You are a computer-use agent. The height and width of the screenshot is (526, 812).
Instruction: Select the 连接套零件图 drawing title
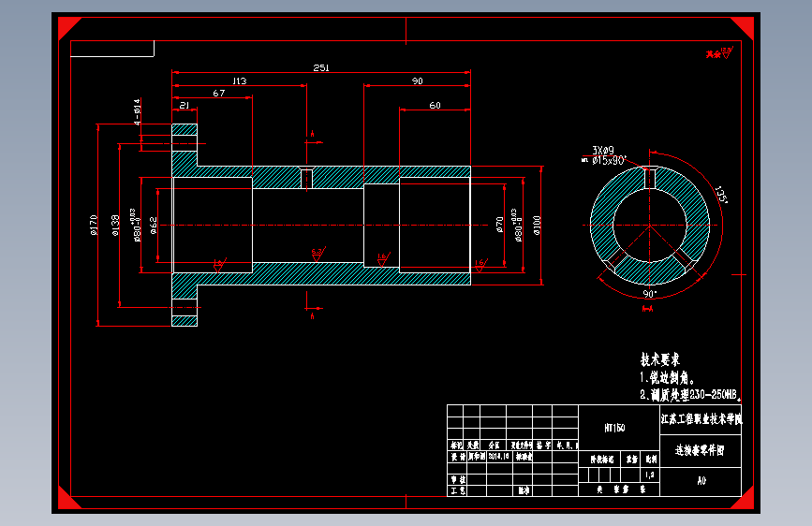point(700,450)
